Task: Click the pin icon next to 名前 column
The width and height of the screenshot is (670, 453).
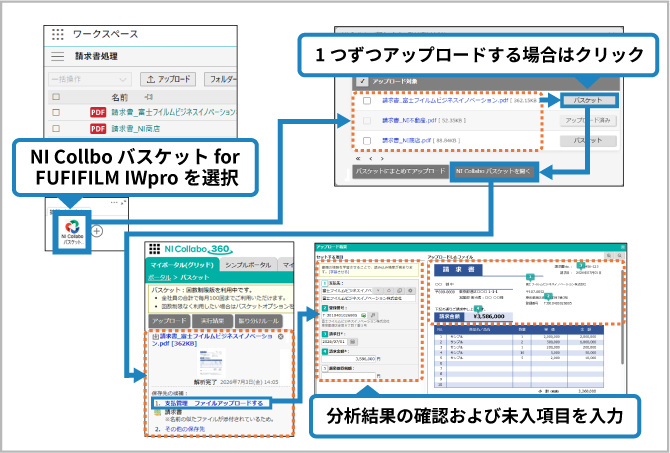Action: (x=148, y=97)
